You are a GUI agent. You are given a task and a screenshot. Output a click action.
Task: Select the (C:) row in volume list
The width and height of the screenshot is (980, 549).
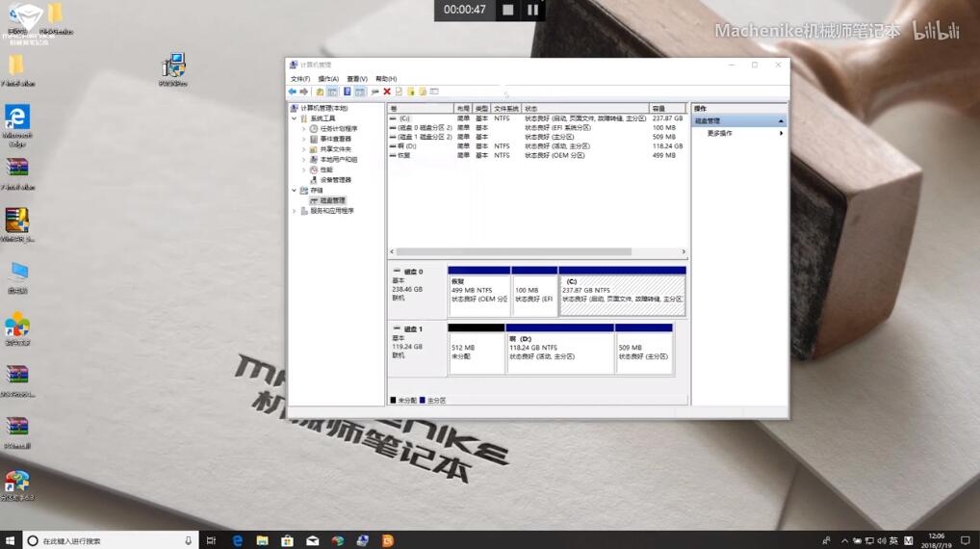click(x=537, y=118)
